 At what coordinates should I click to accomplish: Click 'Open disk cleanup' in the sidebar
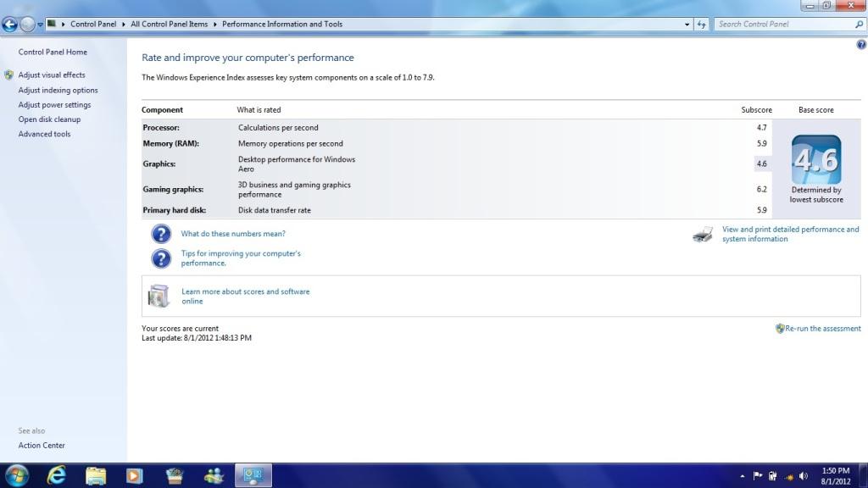[x=49, y=119]
